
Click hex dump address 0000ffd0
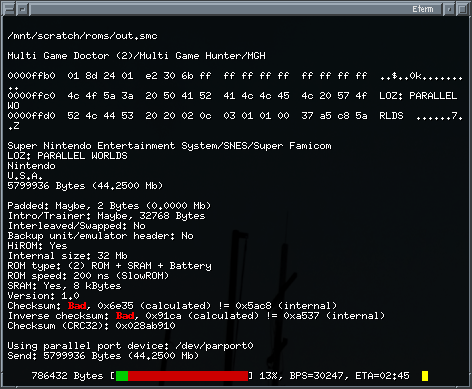(x=31, y=116)
